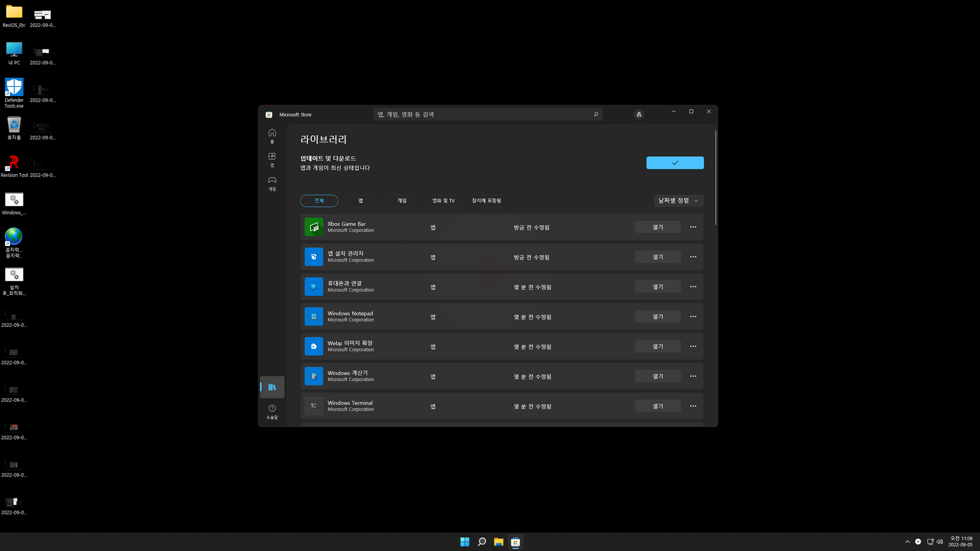The image size is (980, 551).
Task: Select the ReviOS_Etc desktop folder
Action: click(x=14, y=16)
